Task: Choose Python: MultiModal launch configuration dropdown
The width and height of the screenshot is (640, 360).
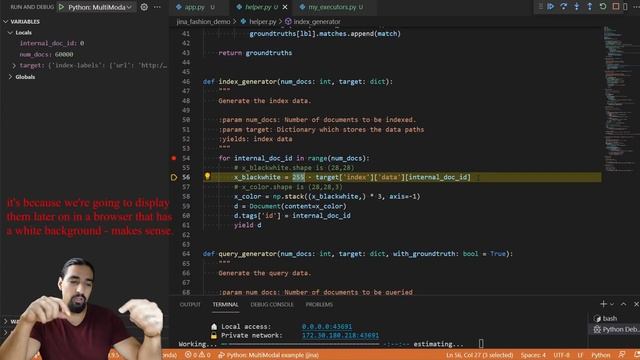Action: pyautogui.click(x=100, y=7)
